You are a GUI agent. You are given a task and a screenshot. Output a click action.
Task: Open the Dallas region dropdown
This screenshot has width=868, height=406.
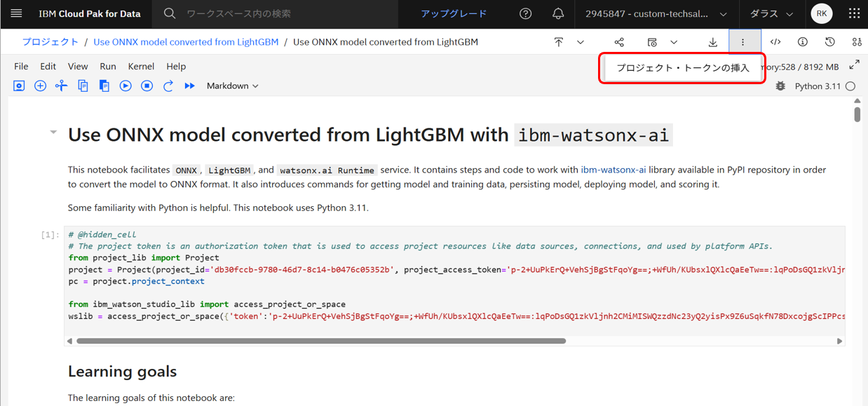[771, 14]
